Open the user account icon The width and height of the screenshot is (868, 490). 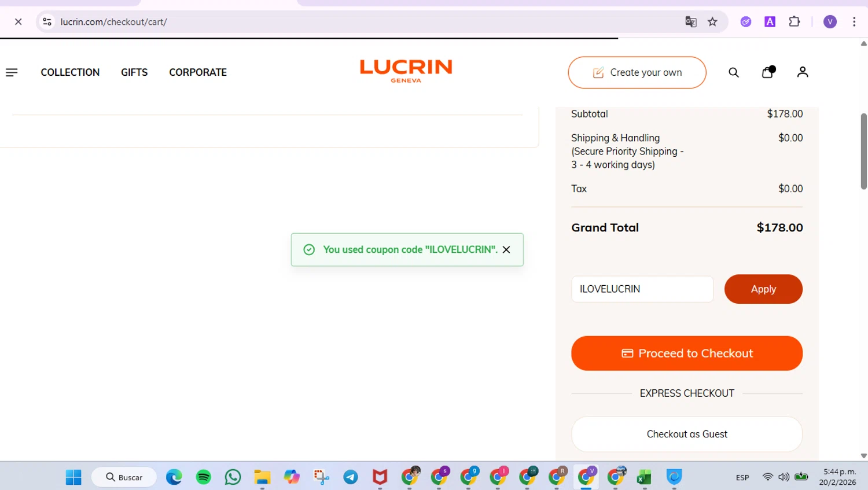[803, 72]
